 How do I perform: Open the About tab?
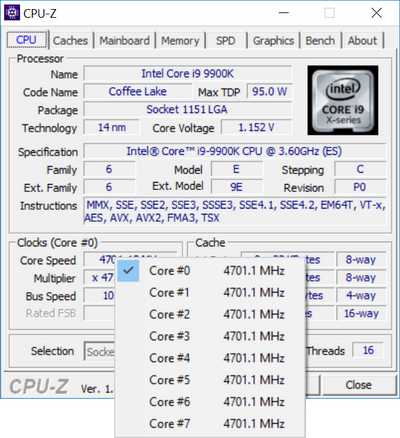[x=363, y=41]
